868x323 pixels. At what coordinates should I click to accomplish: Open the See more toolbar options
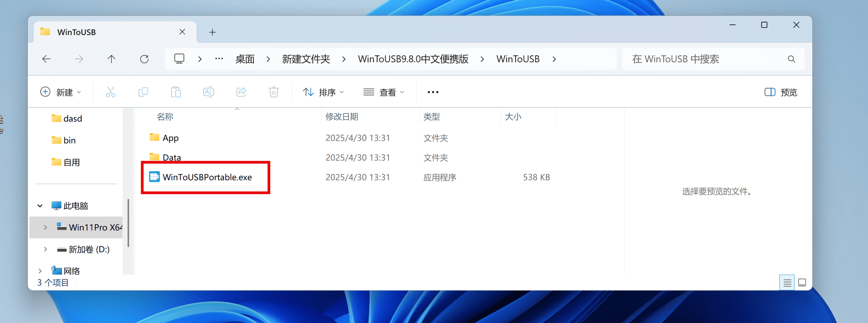[x=433, y=92]
